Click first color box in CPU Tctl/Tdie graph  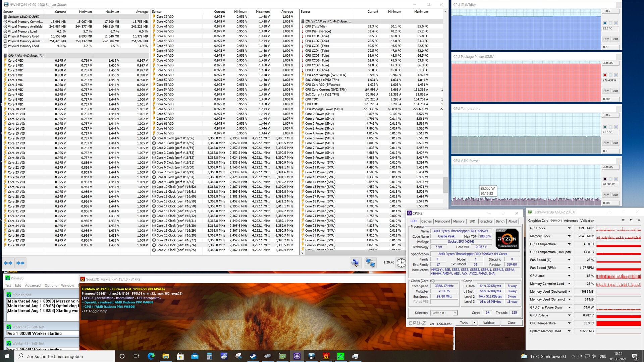(605, 23)
